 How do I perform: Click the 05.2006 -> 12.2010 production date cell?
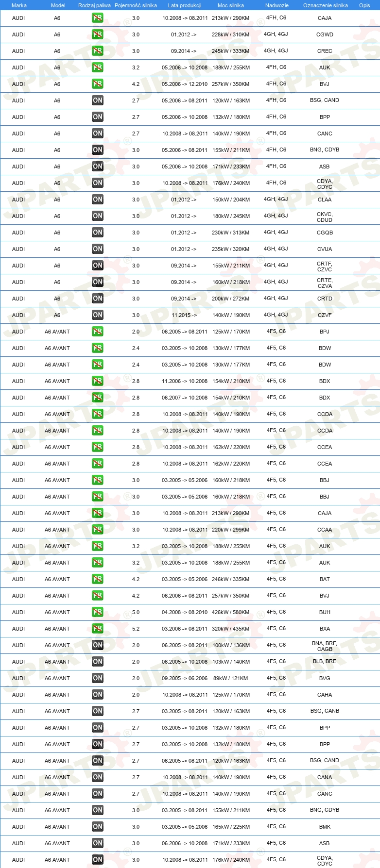[x=185, y=84]
